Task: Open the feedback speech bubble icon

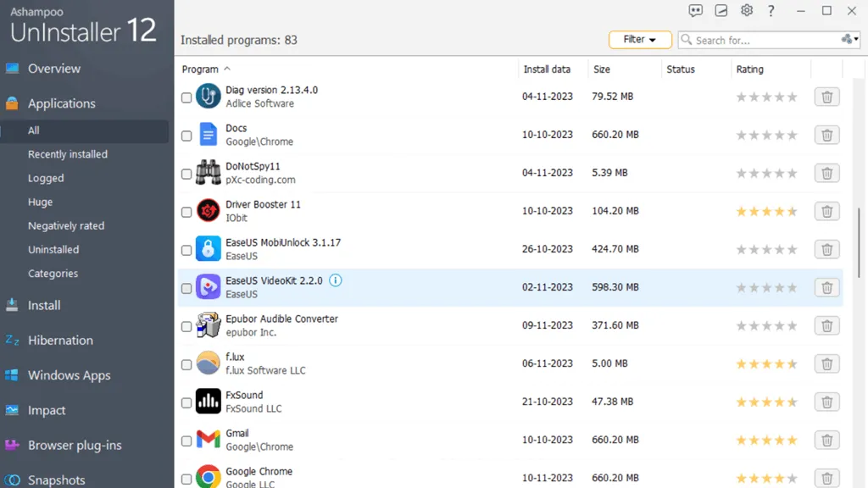Action: [x=696, y=10]
